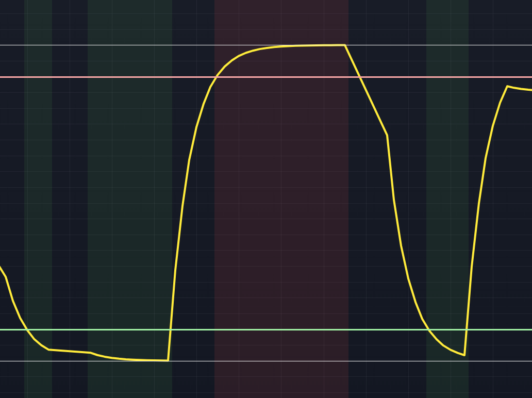Click yellow line's first crossing of green line
This screenshot has width=532, height=398.
click(x=26, y=329)
